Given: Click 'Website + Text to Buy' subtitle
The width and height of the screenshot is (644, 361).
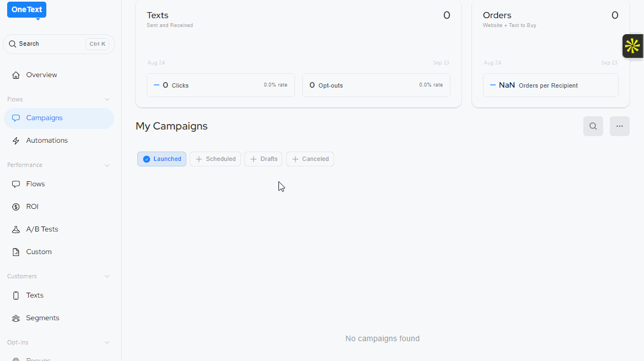Looking at the screenshot, I should click(x=509, y=25).
